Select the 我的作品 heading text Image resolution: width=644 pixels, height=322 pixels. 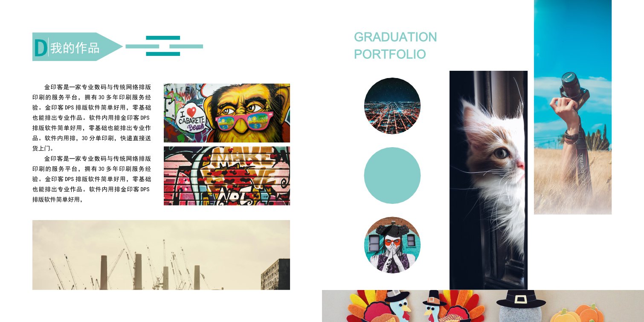75,48
